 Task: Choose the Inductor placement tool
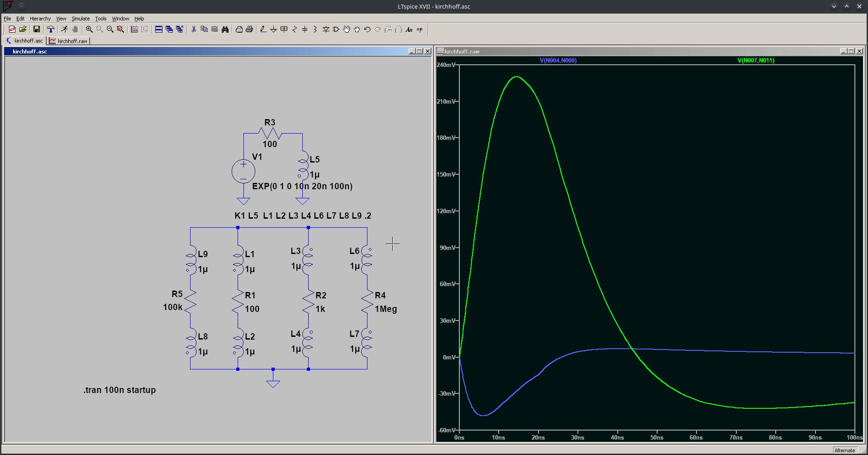[315, 29]
